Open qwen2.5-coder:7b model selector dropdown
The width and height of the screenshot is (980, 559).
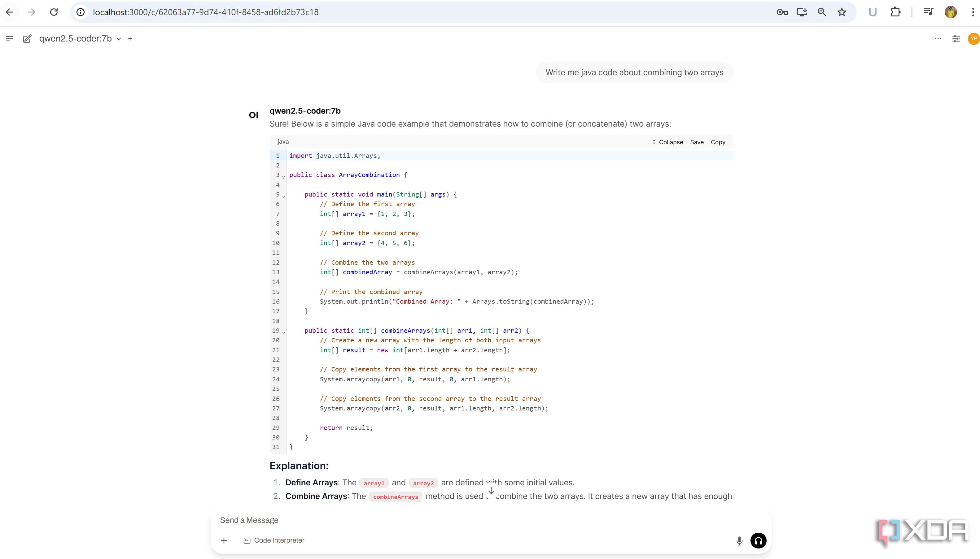[x=80, y=38]
